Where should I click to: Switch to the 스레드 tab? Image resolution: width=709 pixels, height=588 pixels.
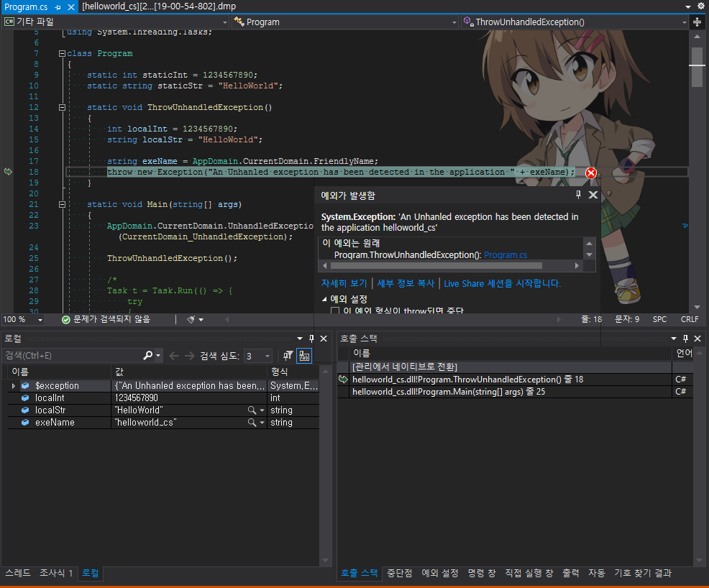point(18,573)
